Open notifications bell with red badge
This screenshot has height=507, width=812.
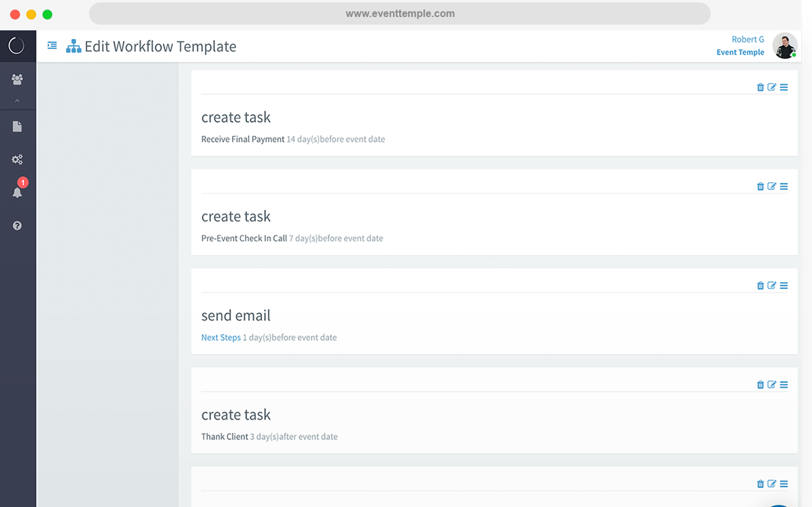click(x=17, y=192)
